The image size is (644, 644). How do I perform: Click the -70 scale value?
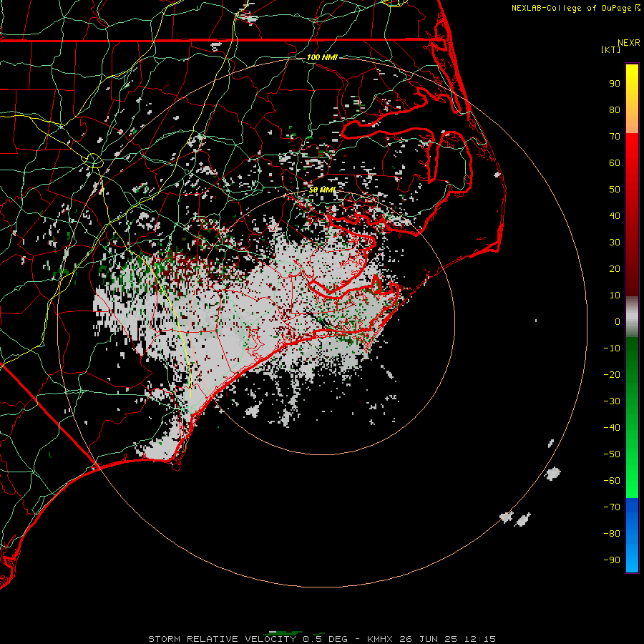(612, 507)
